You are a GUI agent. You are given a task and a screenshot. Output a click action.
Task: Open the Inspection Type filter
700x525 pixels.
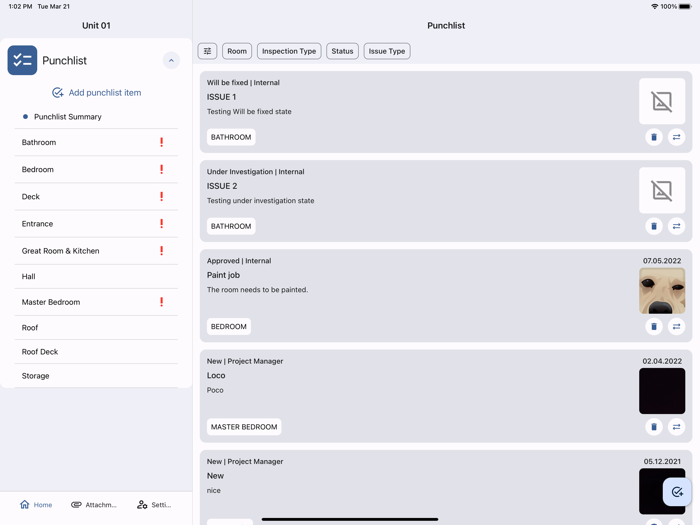[289, 51]
